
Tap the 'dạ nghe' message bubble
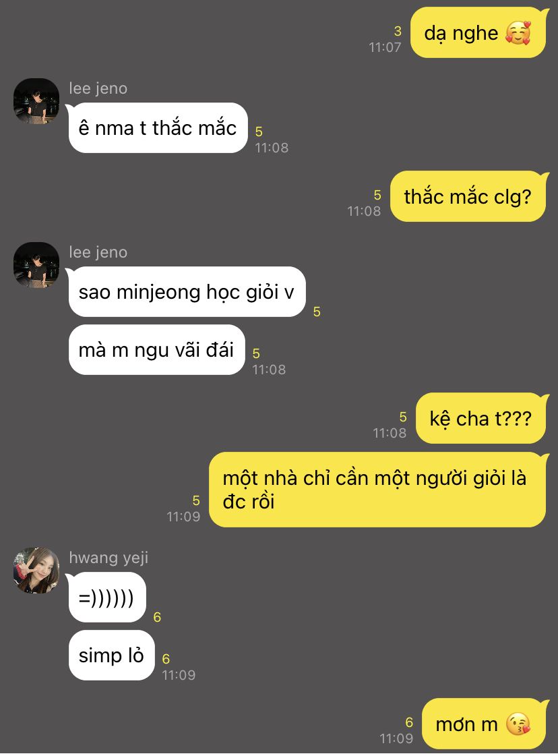pos(478,33)
